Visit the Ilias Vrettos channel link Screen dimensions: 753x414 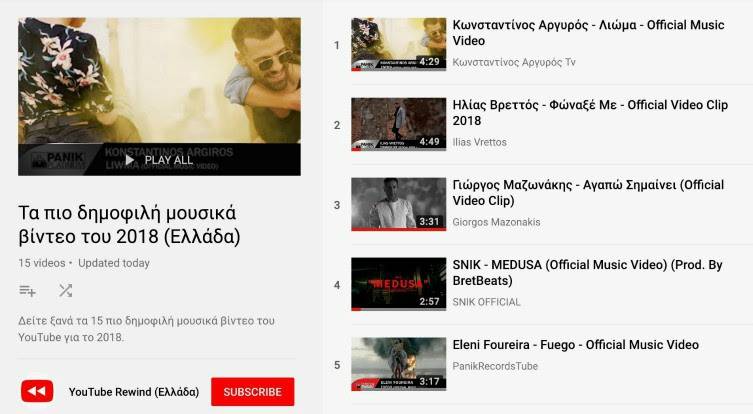[480, 142]
